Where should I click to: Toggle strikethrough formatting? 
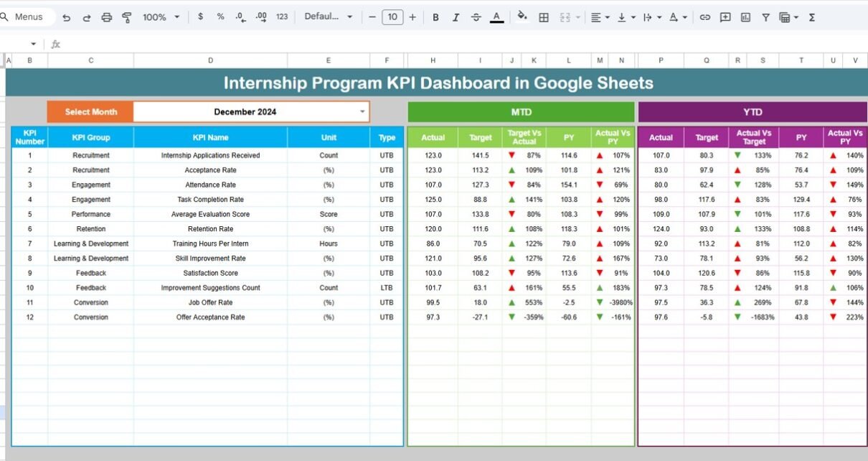coord(476,17)
